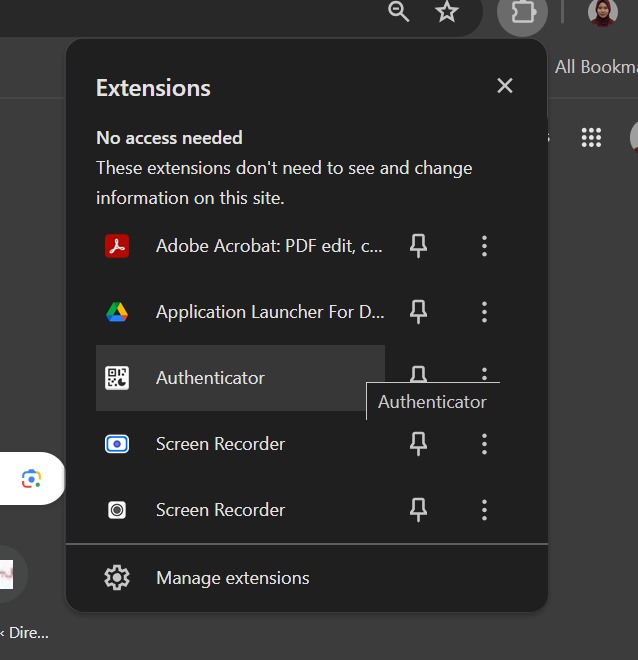Screen dimensions: 638x660
Task: Open the shortcut tile at the bottom left
Action: coord(8,575)
